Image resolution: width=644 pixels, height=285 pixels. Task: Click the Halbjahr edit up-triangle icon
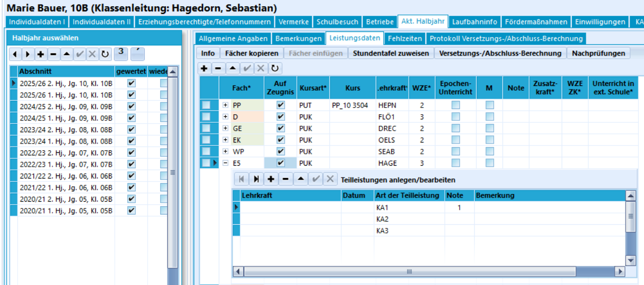click(x=66, y=54)
